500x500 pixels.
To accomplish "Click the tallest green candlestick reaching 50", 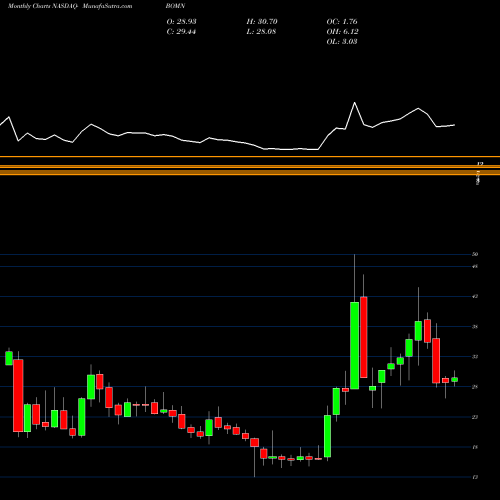I will click(354, 345).
